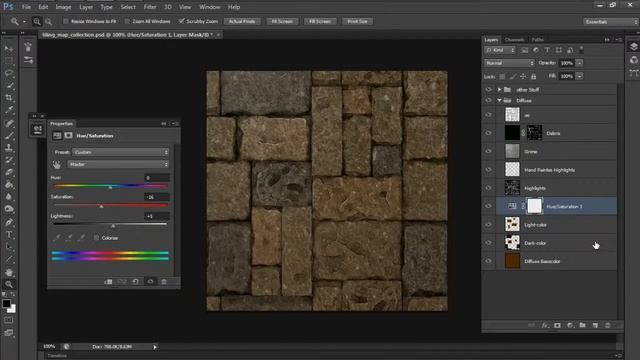This screenshot has width=640, height=360.
Task: Click lock transparent pixels icon
Action: [502, 76]
